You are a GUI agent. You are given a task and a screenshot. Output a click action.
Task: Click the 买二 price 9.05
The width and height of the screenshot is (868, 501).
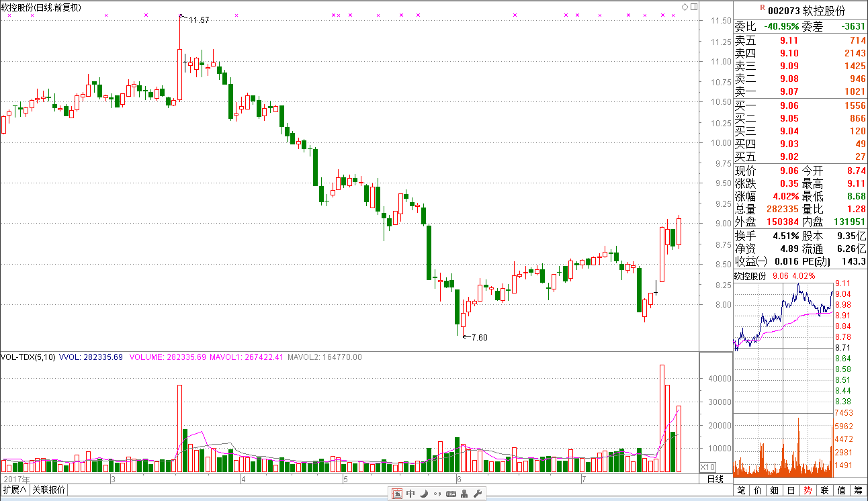[x=789, y=118]
